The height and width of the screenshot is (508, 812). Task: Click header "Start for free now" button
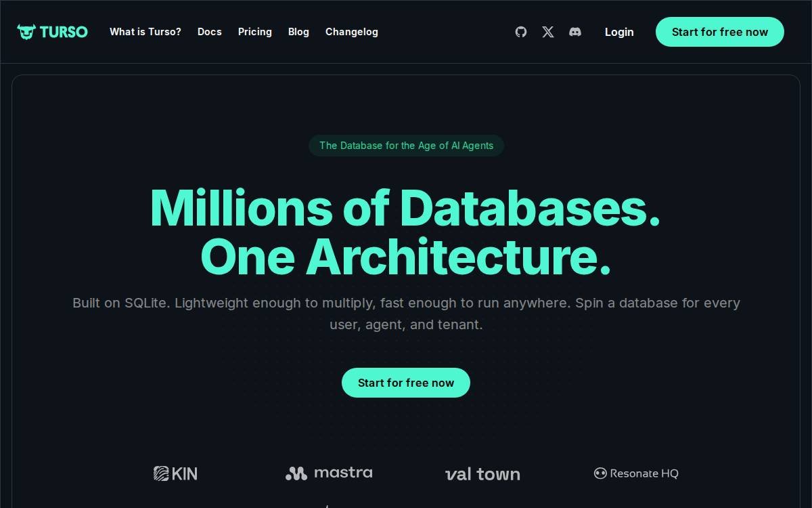[x=720, y=32]
